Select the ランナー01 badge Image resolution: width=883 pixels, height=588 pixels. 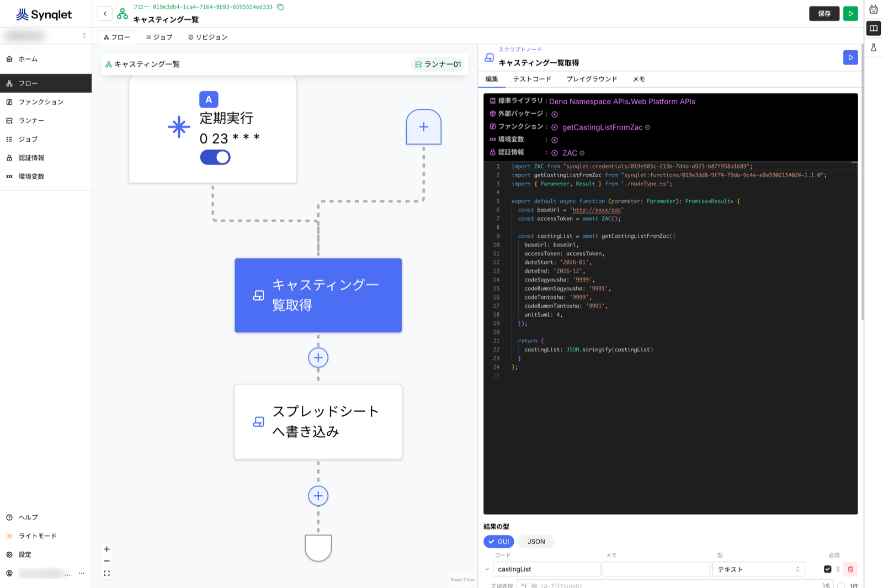[438, 65]
